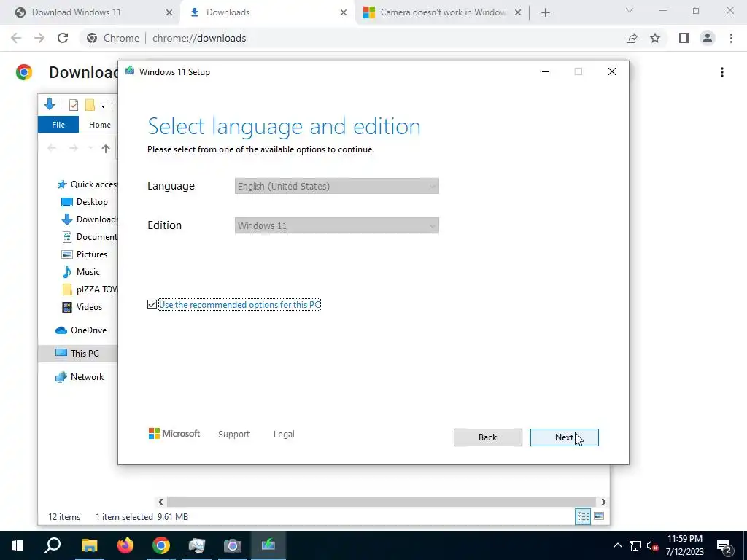Open the Edition dropdown showing Windows 11
The width and height of the screenshot is (747, 560).
click(336, 226)
